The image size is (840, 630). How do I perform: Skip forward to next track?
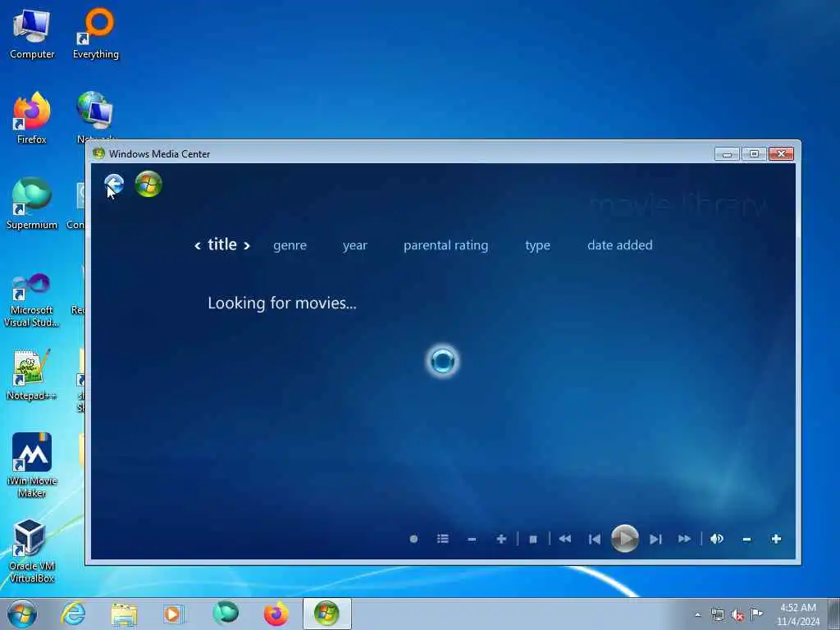[655, 539]
